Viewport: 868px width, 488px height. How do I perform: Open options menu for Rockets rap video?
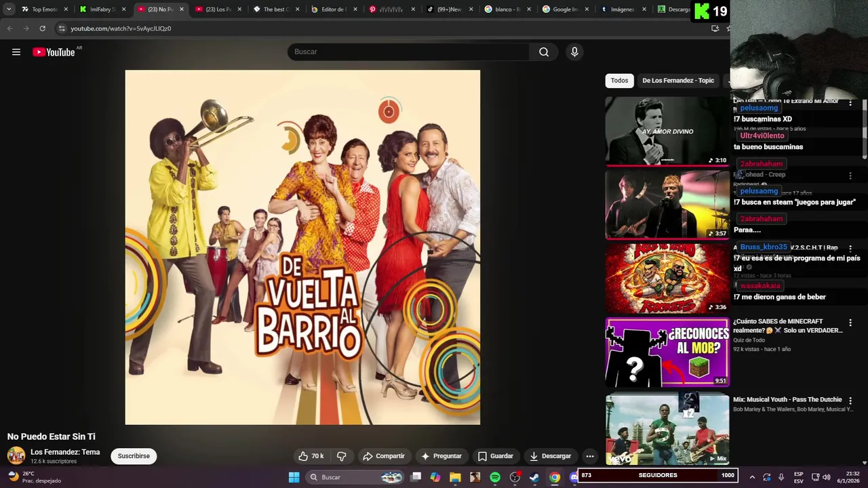point(850,249)
